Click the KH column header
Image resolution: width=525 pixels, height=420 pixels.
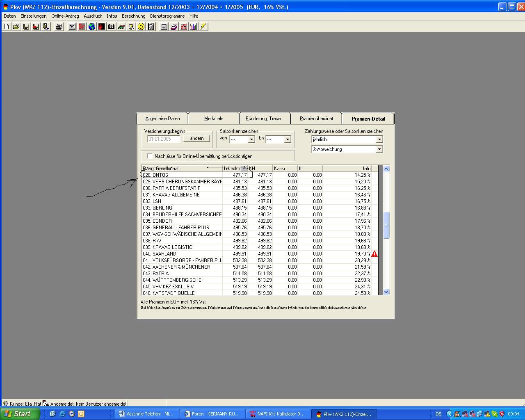pos(260,169)
